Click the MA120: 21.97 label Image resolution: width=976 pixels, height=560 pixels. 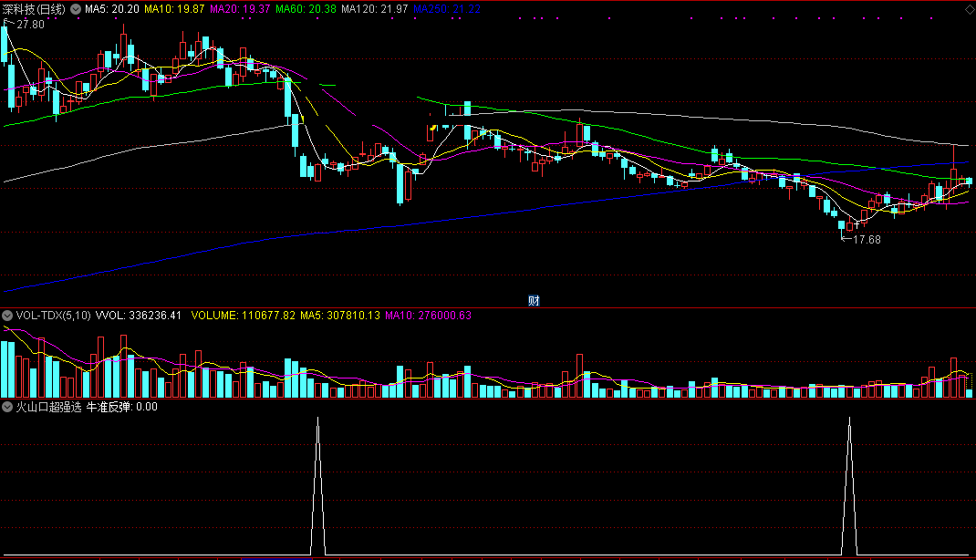[375, 9]
